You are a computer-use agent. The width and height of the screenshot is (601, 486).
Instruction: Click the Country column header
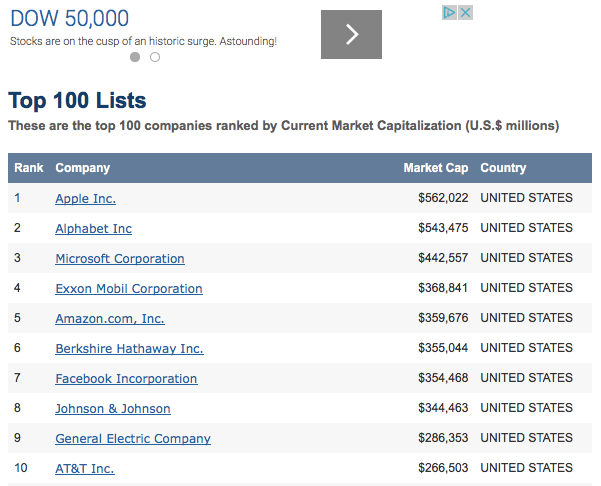click(x=503, y=168)
